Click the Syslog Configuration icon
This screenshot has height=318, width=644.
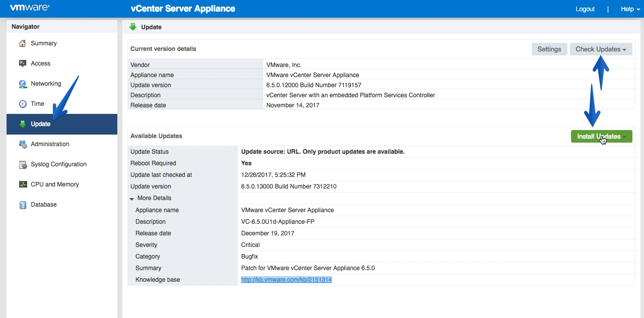[x=22, y=164]
